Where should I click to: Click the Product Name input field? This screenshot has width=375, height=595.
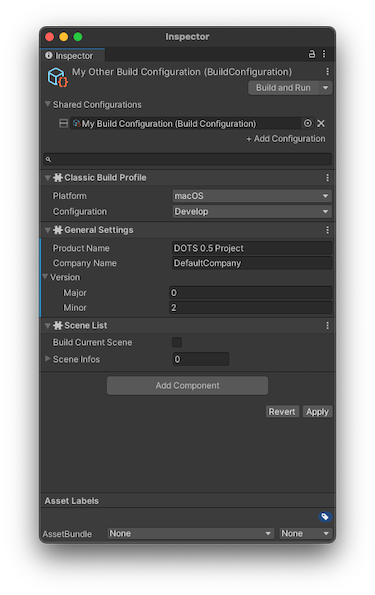pyautogui.click(x=252, y=248)
